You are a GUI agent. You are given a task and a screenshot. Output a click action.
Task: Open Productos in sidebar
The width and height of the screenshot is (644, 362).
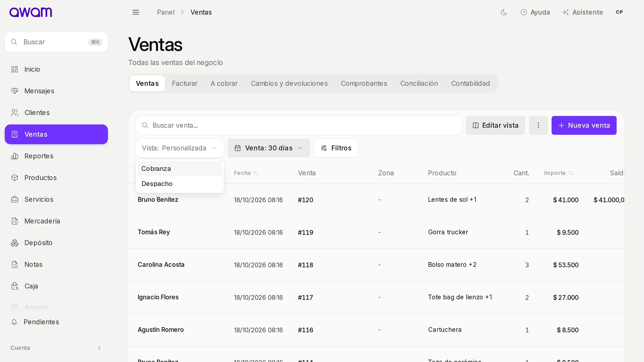pyautogui.click(x=56, y=178)
